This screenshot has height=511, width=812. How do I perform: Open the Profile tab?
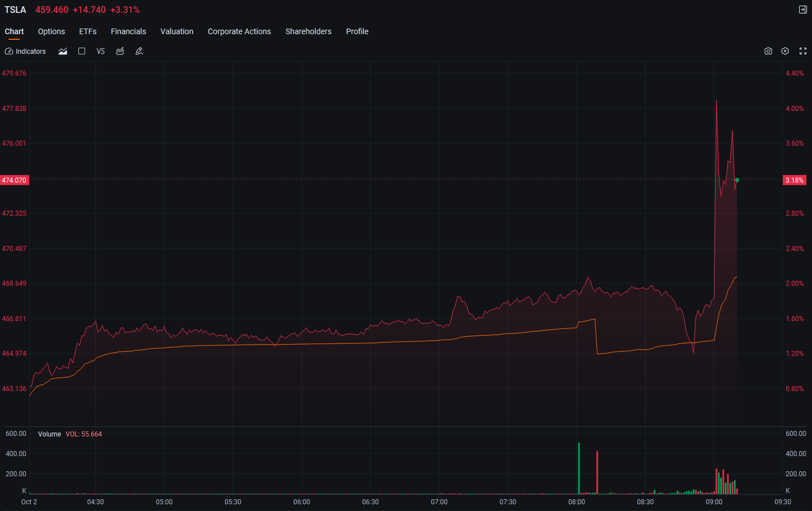(357, 31)
